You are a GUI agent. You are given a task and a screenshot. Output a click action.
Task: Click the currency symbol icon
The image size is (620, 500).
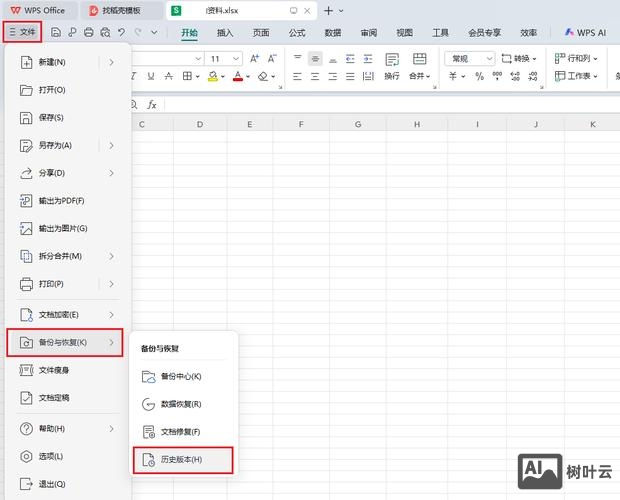[x=453, y=76]
